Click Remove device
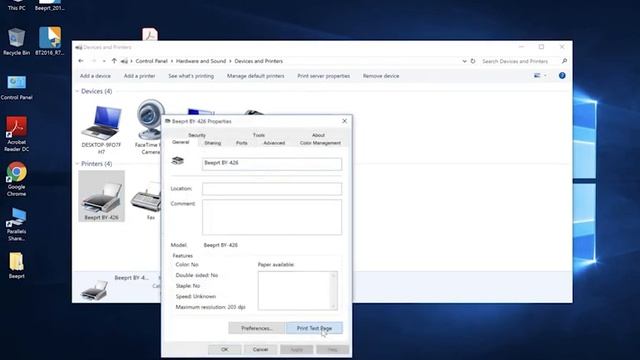 click(x=381, y=76)
